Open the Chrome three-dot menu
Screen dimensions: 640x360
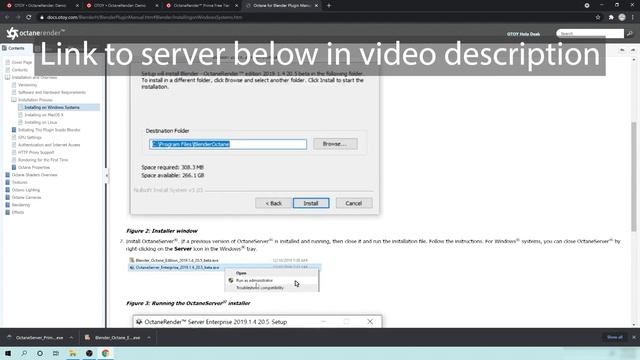click(633, 17)
